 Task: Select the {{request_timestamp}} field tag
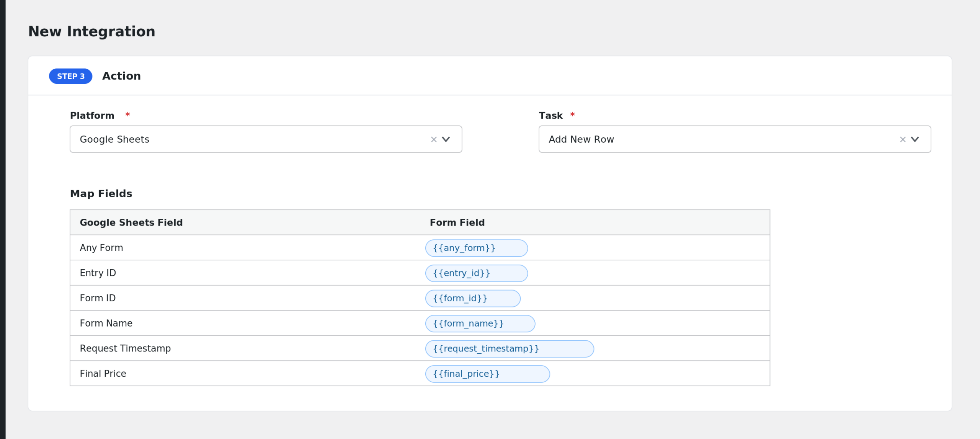[x=510, y=349]
